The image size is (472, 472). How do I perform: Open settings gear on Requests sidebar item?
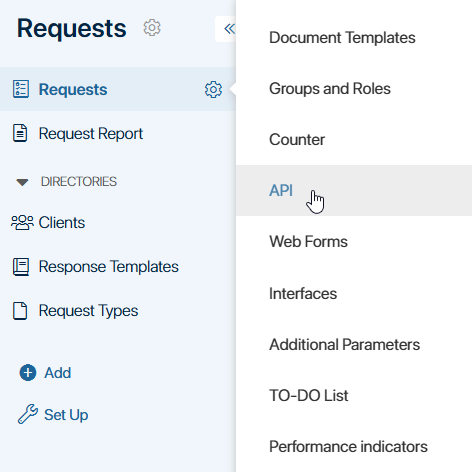[213, 89]
